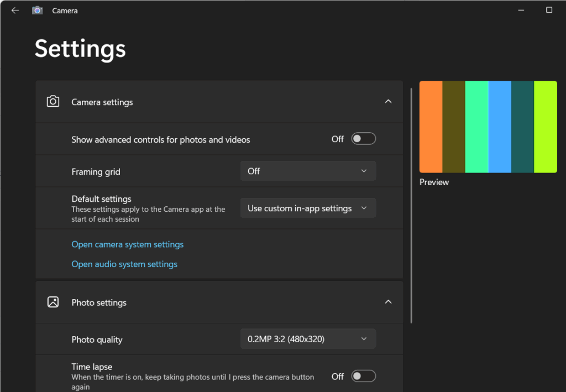Collapse Camera settings section using chevron
This screenshot has height=392, width=566.
pyautogui.click(x=388, y=102)
